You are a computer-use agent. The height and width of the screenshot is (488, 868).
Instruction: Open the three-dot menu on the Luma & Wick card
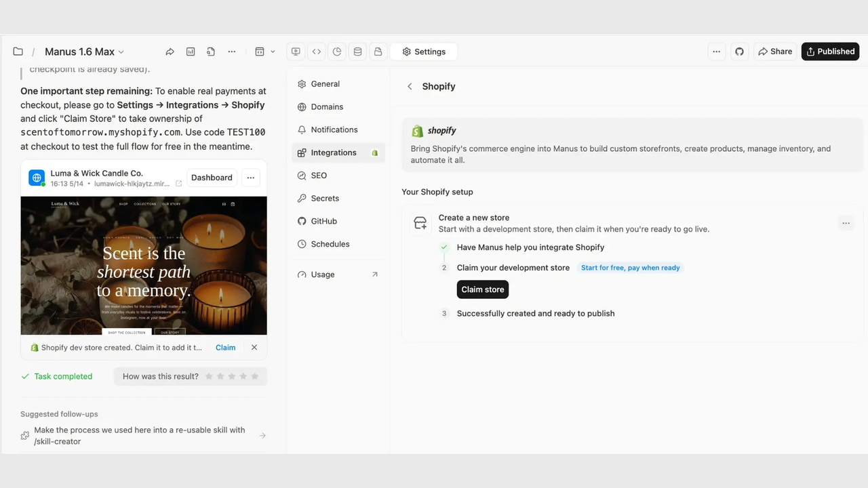point(251,178)
